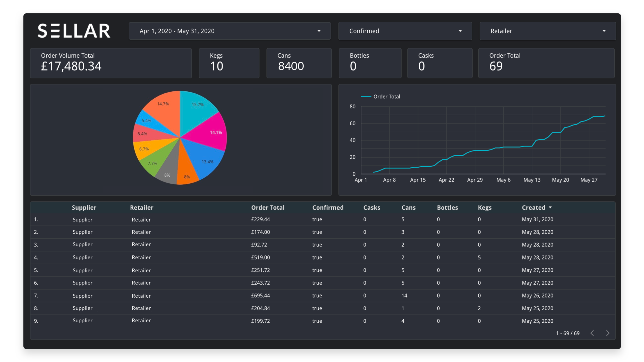The width and height of the screenshot is (644, 362).
Task: Sort table by Supplier column header
Action: tap(84, 208)
